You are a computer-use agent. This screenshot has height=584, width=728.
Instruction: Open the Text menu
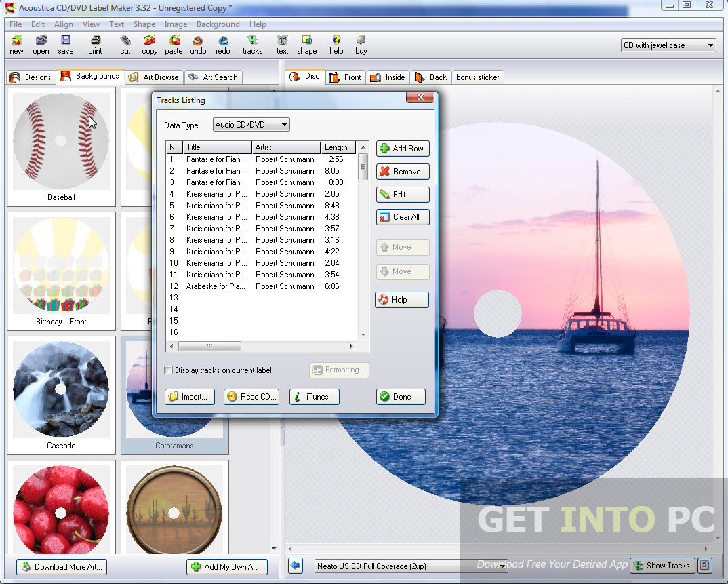117,24
